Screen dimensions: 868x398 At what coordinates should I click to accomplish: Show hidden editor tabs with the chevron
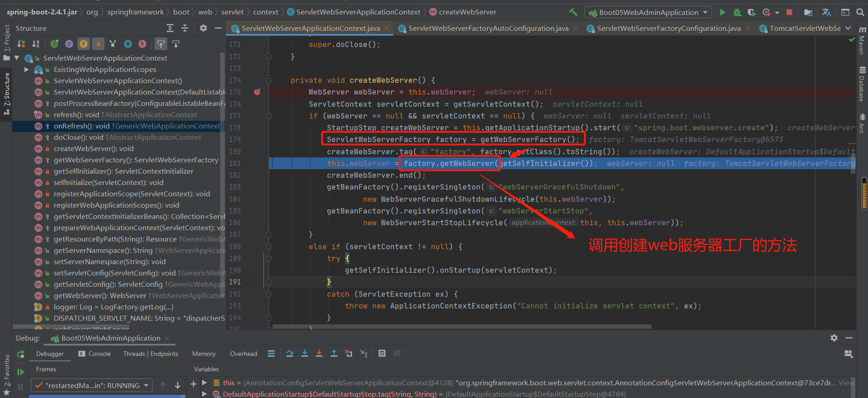[x=848, y=28]
